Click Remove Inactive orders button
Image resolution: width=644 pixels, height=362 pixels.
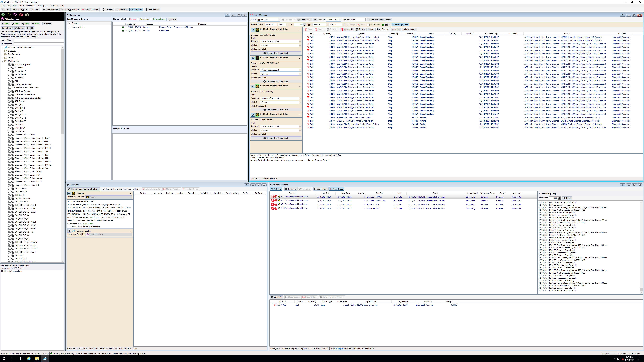coord(364,29)
